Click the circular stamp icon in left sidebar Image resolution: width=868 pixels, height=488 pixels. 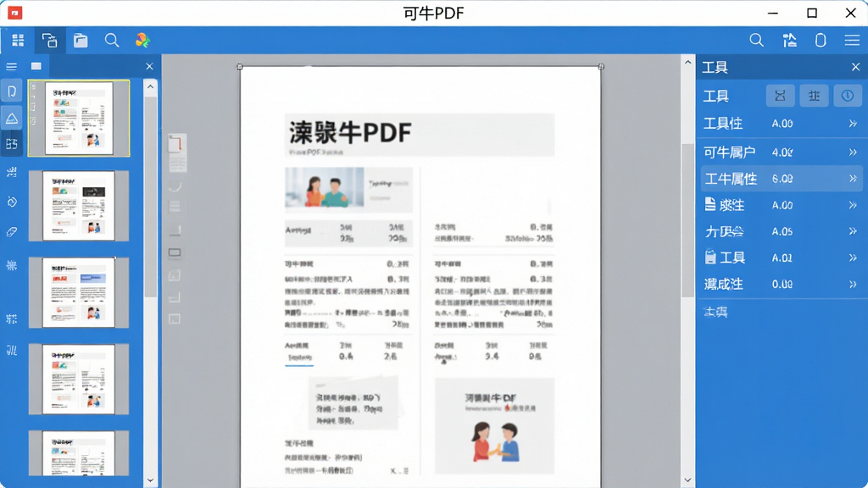(12, 202)
